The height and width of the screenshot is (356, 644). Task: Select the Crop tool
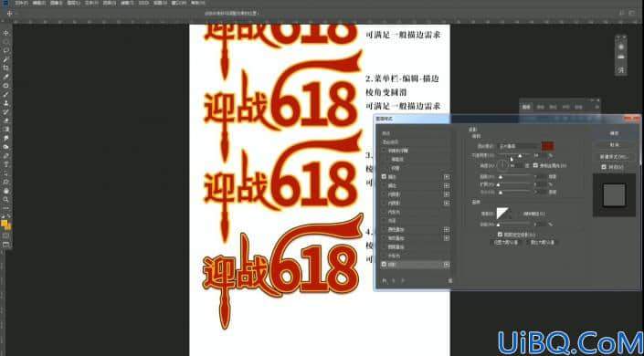tap(6, 68)
